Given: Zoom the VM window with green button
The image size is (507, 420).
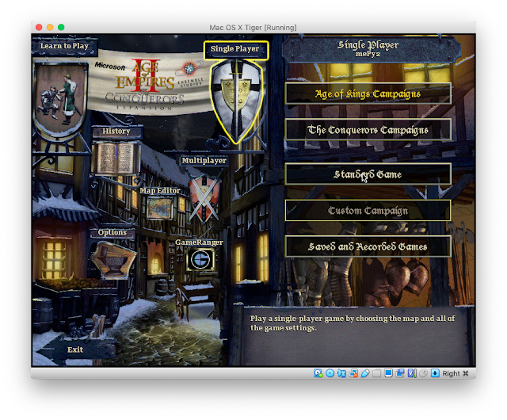Looking at the screenshot, I should pyautogui.click(x=61, y=27).
